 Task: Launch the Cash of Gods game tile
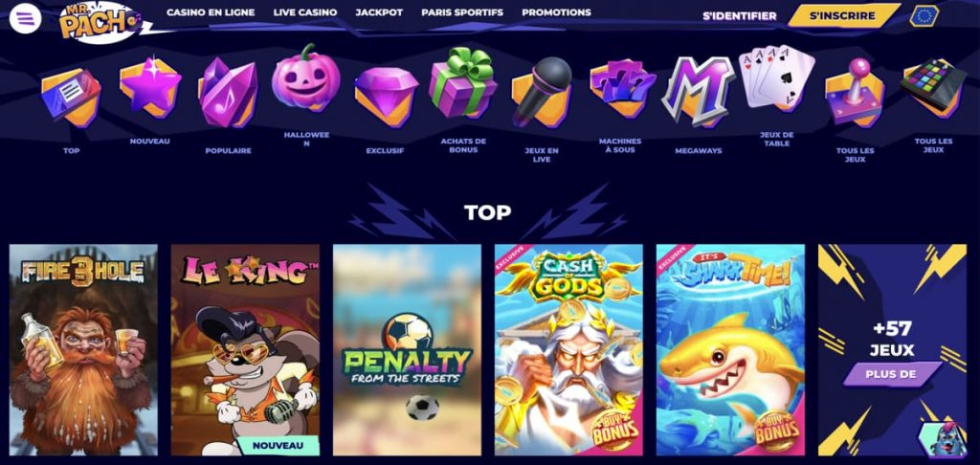pyautogui.click(x=568, y=349)
